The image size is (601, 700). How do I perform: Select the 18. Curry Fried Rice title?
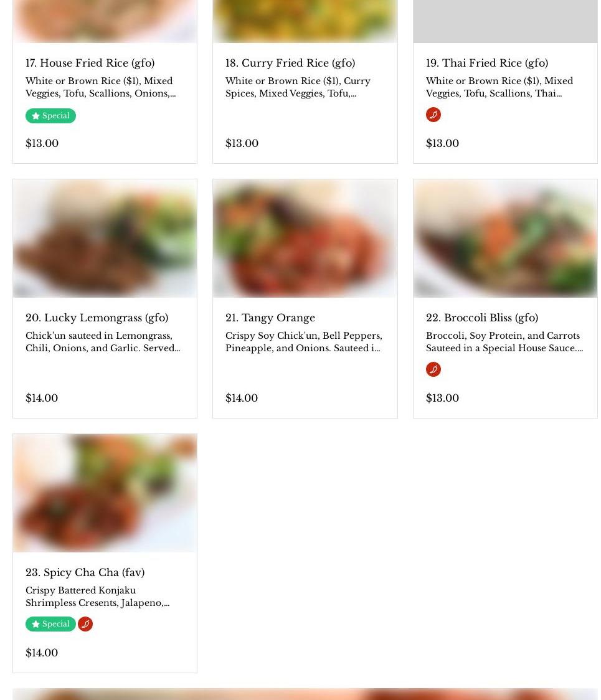click(290, 63)
